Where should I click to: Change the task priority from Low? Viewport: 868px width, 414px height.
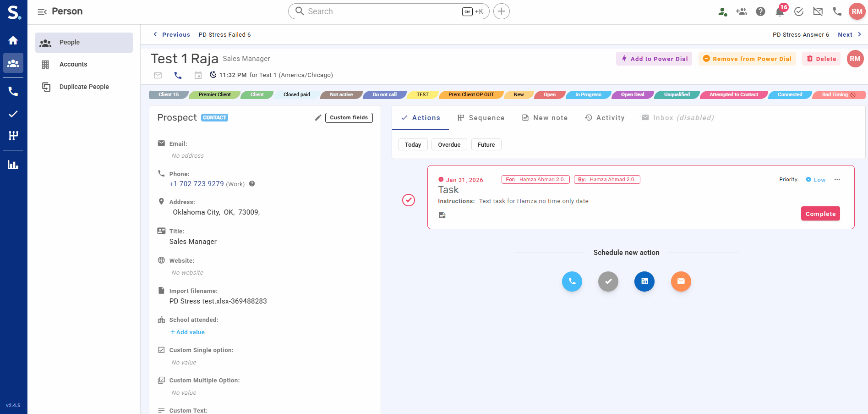point(816,180)
